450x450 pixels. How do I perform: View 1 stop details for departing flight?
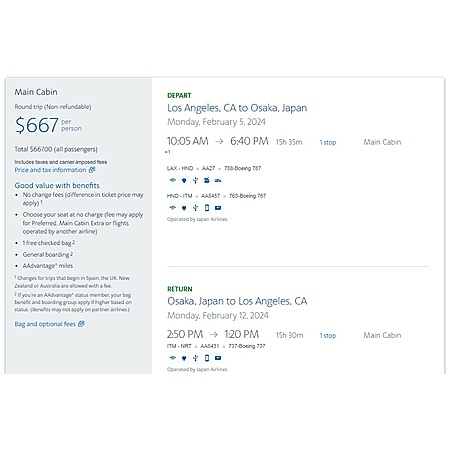tap(328, 142)
